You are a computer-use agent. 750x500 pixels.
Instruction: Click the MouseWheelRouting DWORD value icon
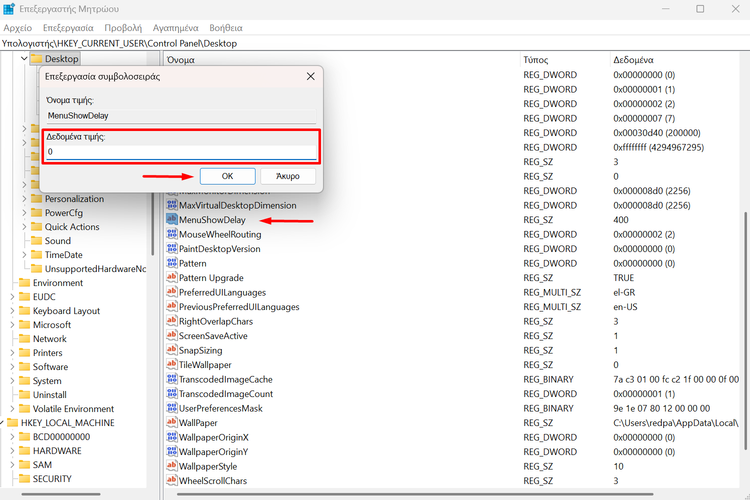pos(171,234)
